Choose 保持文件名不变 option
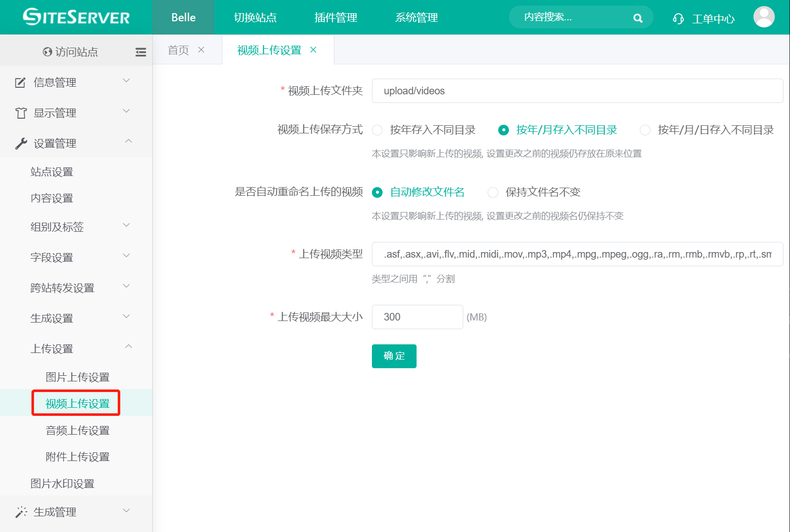790x532 pixels. click(x=493, y=192)
